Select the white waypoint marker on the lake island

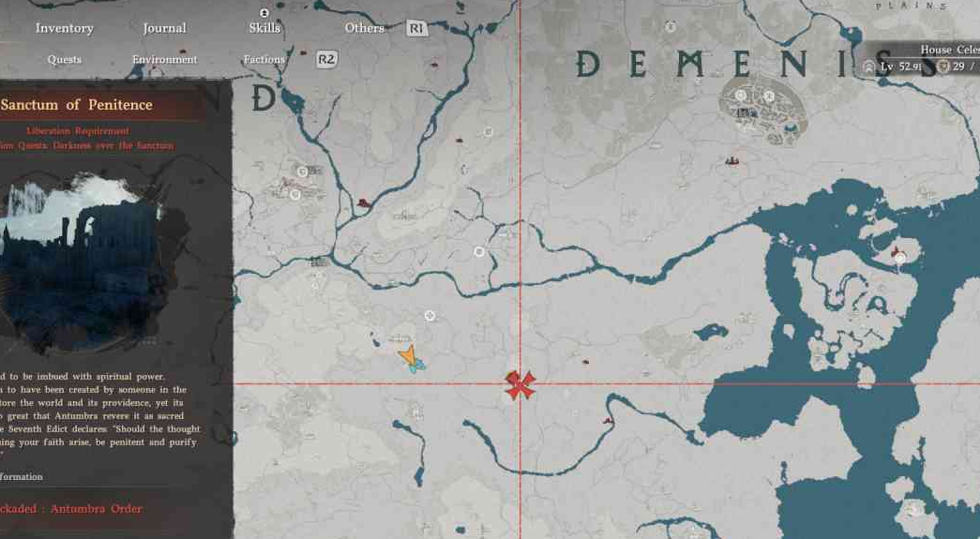point(900,258)
